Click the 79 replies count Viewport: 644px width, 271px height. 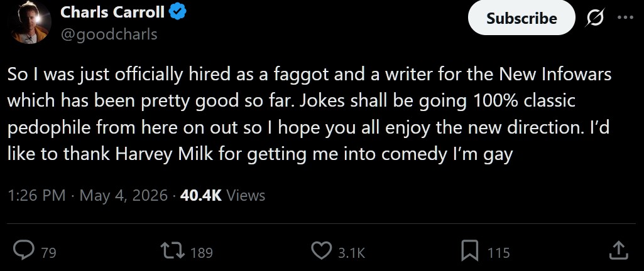(x=48, y=253)
